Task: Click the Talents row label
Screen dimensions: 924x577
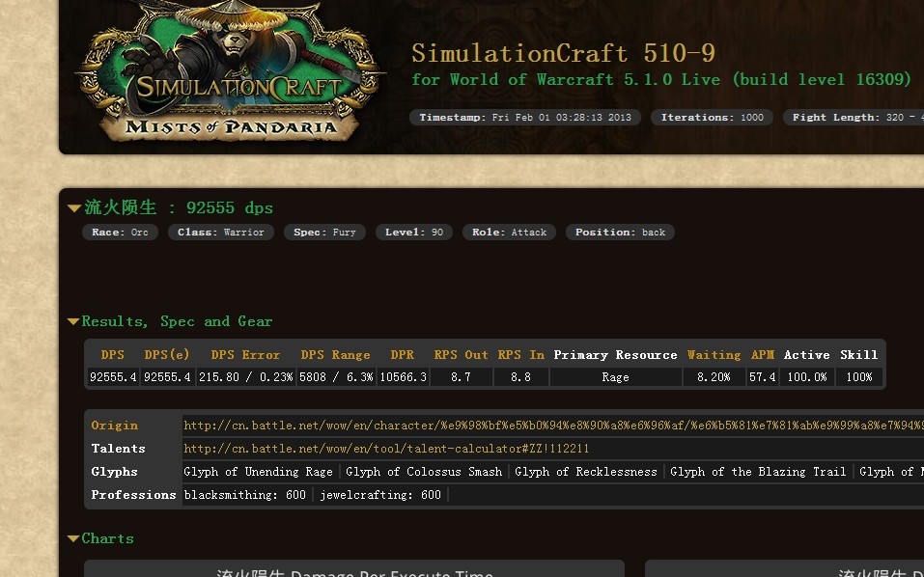Action: (118, 449)
